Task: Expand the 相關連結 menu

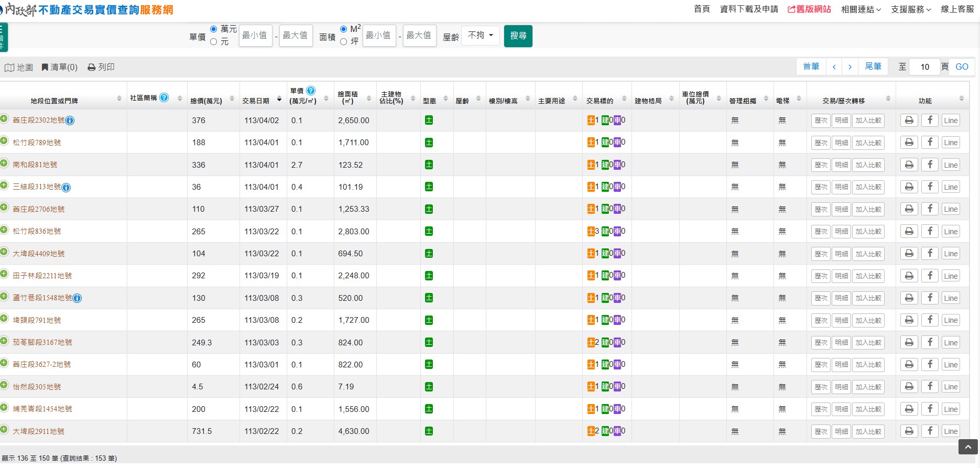Action: point(861,9)
